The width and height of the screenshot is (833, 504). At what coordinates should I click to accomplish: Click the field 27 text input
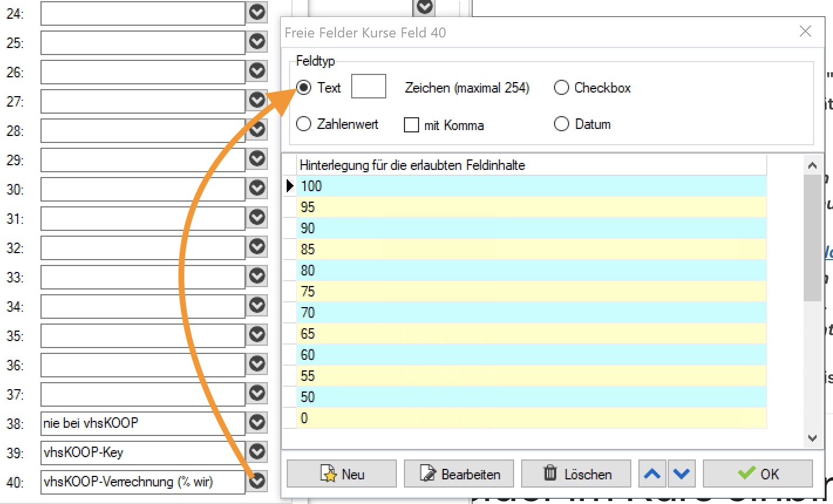tap(143, 101)
